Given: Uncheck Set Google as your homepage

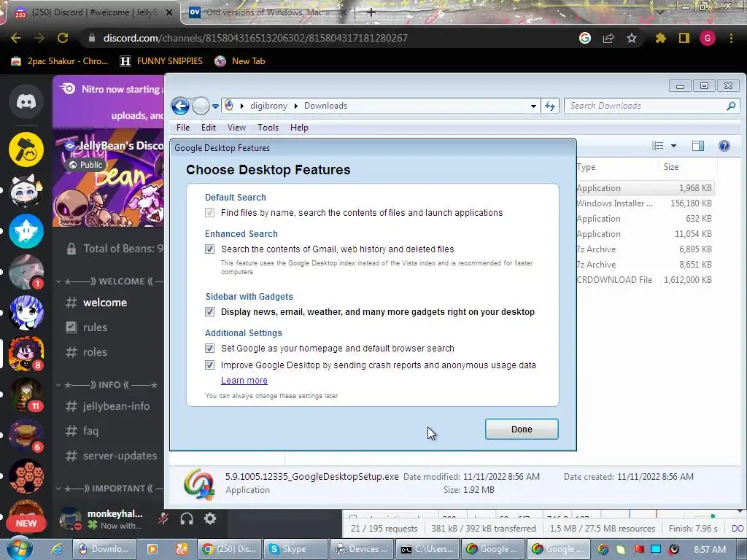Looking at the screenshot, I should [x=209, y=348].
